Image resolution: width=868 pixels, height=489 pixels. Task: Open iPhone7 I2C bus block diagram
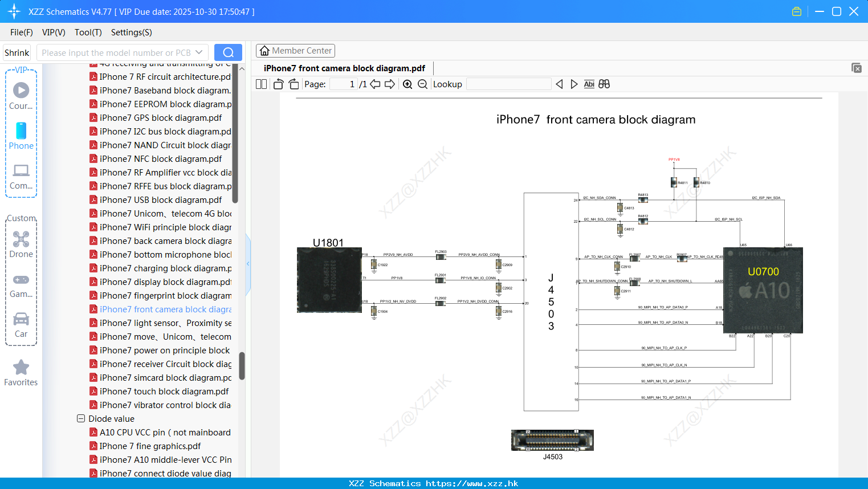coord(160,132)
